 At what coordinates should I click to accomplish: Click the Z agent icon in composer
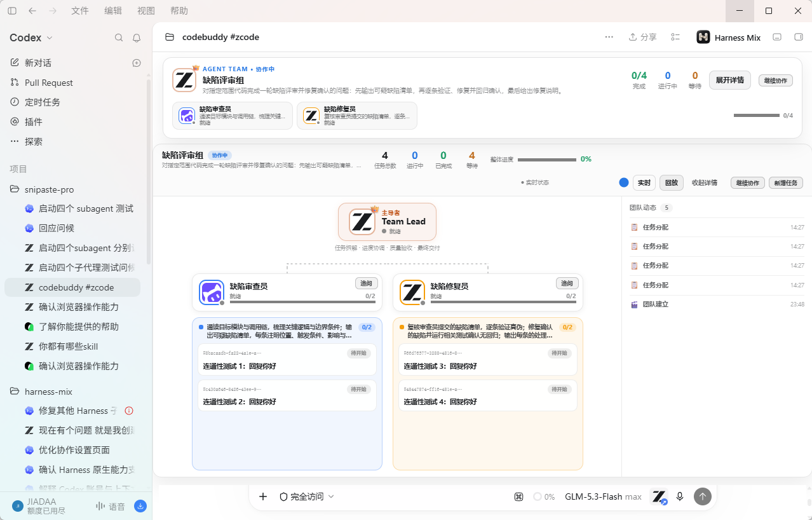tap(660, 496)
